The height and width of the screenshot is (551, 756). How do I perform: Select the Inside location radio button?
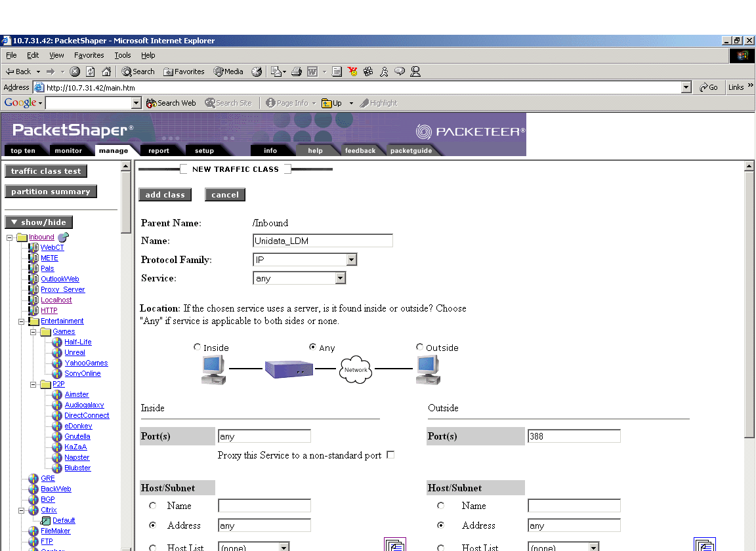pos(198,347)
